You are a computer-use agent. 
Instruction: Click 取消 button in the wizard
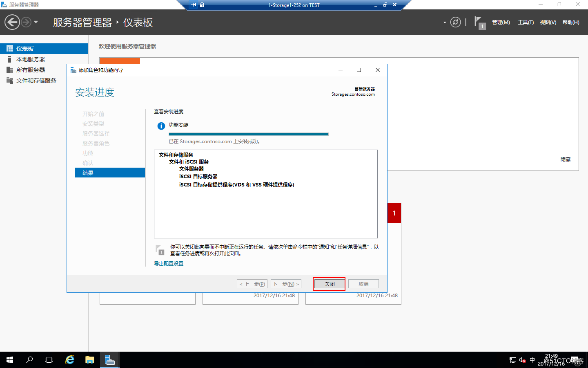tap(363, 284)
